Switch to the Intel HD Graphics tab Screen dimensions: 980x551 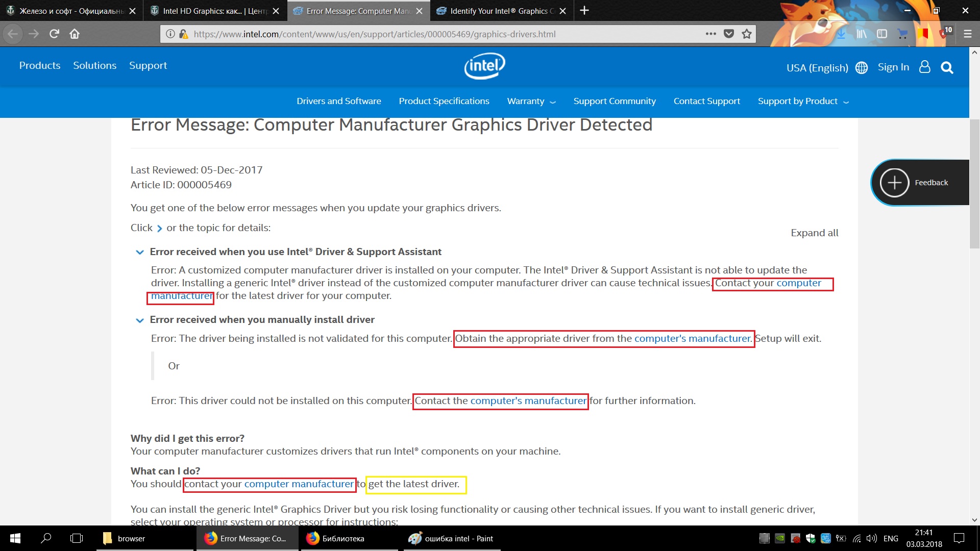point(216,11)
